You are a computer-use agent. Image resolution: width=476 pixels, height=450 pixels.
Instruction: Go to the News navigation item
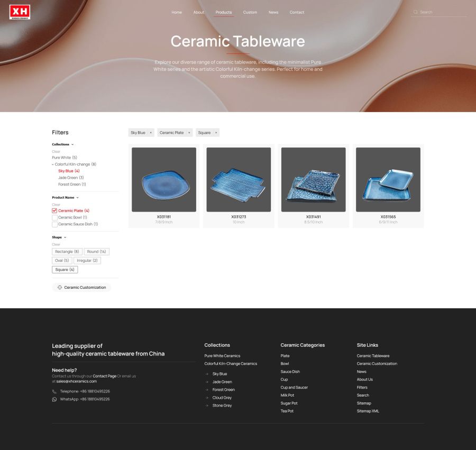tap(273, 12)
